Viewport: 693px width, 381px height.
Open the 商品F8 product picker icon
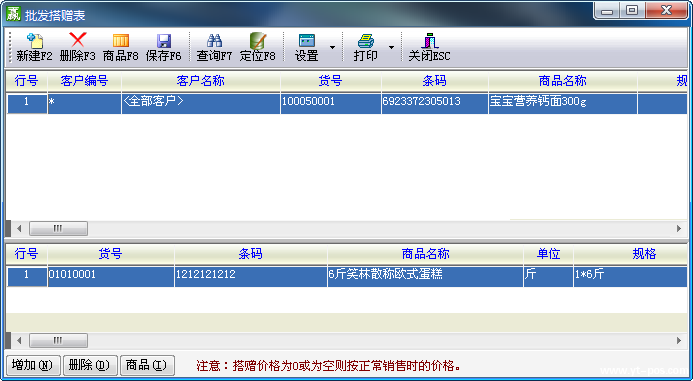[121, 41]
